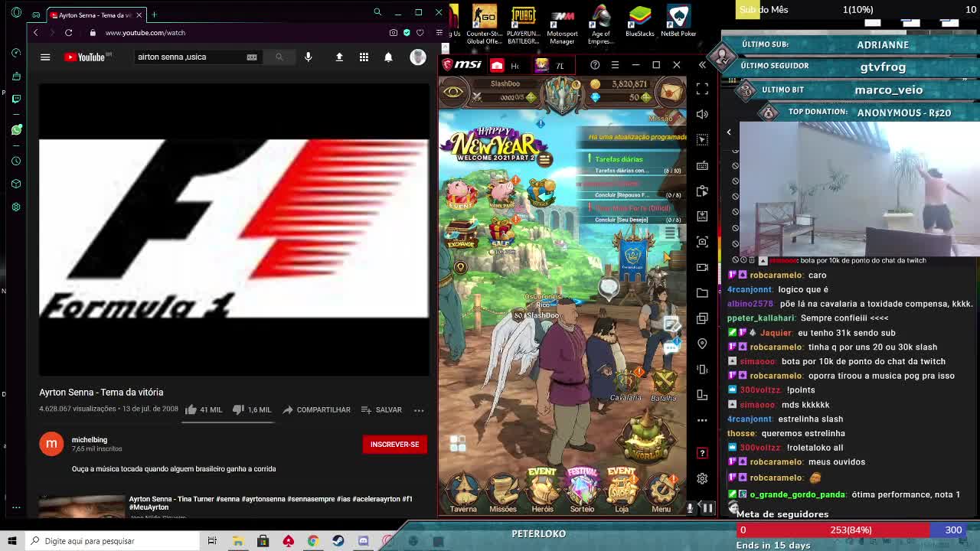Mute emulator volume speaker icon
The image size is (980, 551).
(702, 114)
